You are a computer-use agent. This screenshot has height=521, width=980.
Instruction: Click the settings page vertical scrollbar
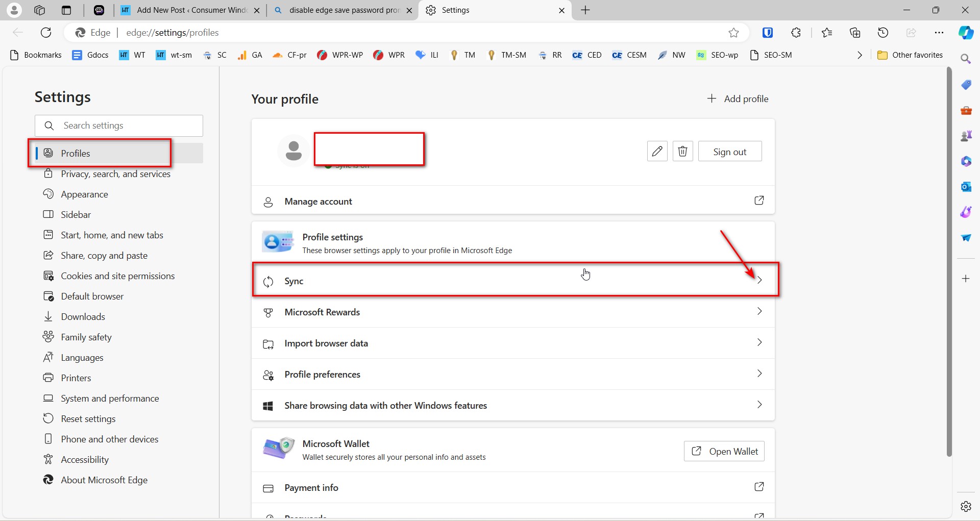(949, 261)
